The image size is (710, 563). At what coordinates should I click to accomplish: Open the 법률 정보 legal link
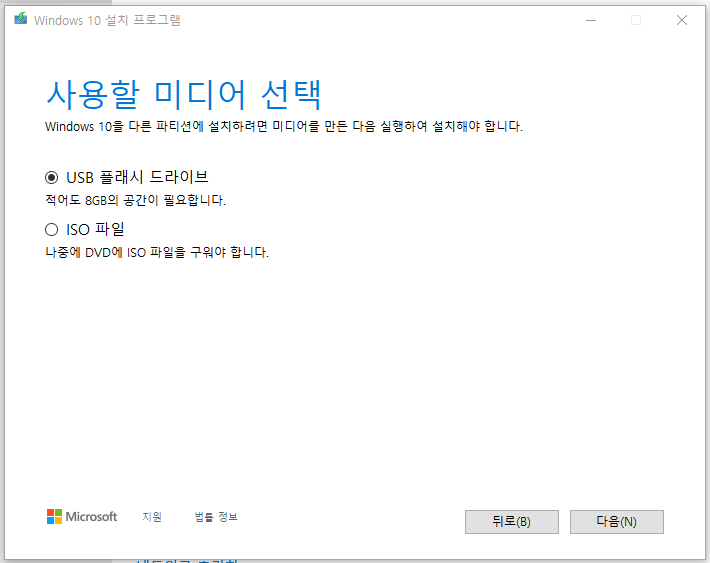[216, 517]
